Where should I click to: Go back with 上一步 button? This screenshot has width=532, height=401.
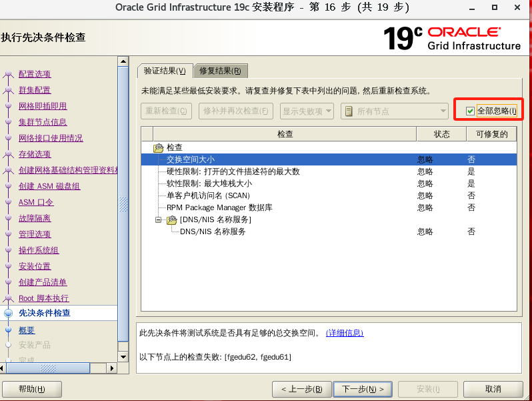301,389
